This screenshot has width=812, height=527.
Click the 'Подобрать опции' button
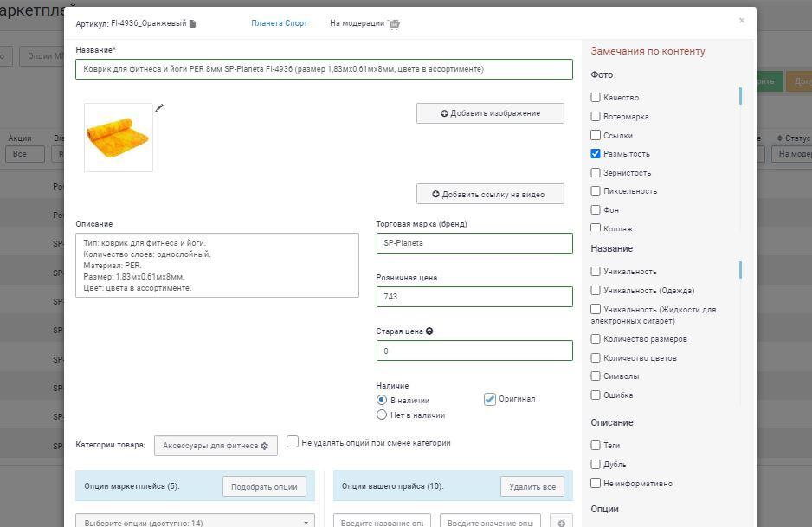click(x=264, y=486)
